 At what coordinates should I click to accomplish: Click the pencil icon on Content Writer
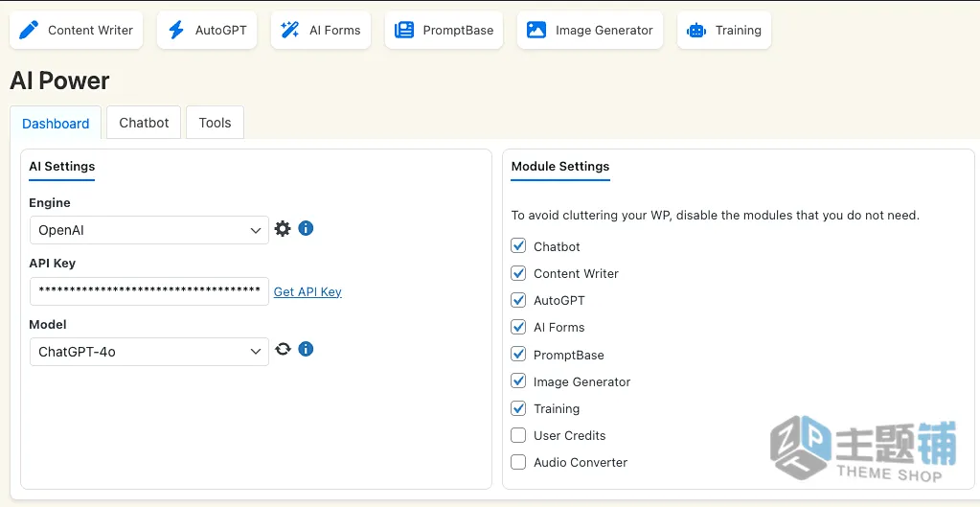tap(29, 30)
